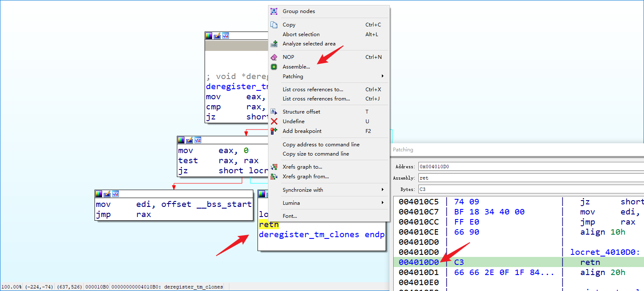Click the Structure offset icon

coord(274,112)
